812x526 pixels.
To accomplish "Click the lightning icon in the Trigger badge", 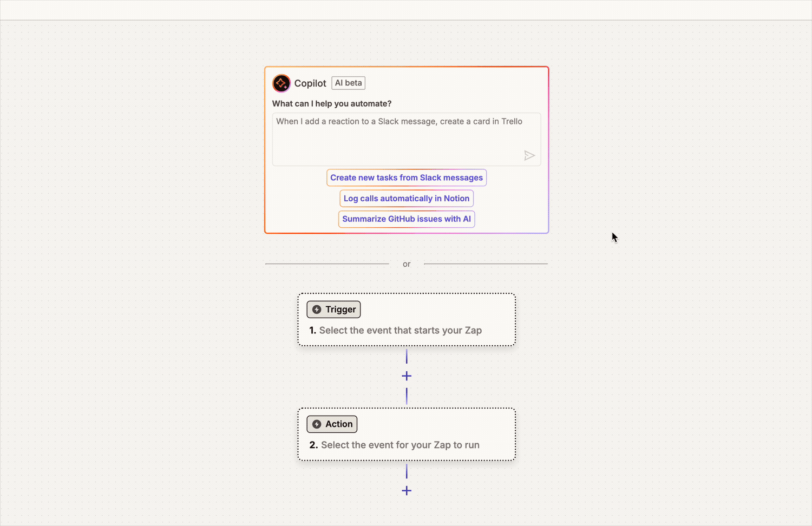I will 317,309.
